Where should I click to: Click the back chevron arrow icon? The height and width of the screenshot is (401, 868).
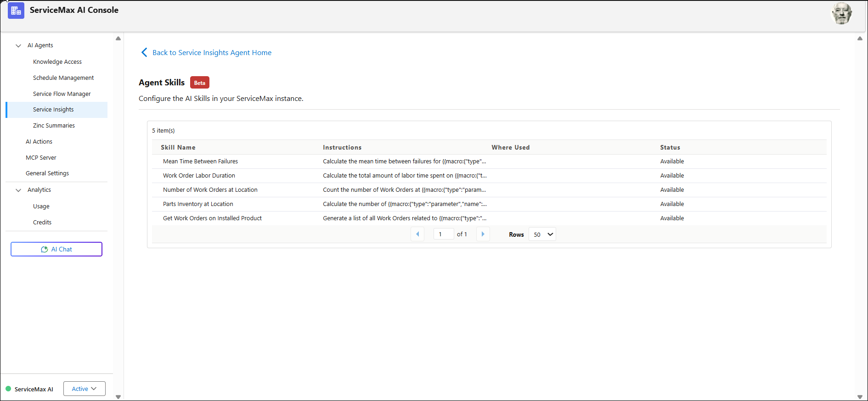(144, 52)
